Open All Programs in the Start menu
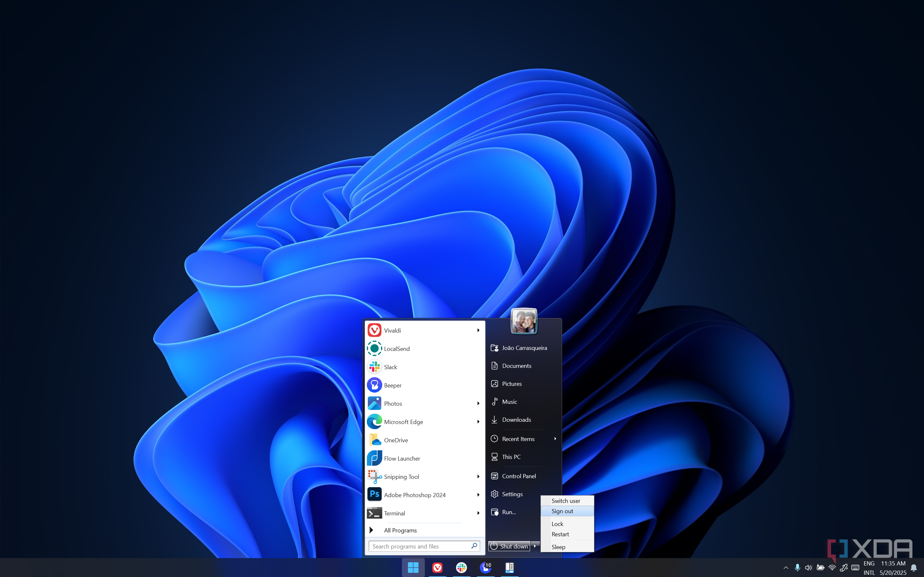Image resolution: width=924 pixels, height=577 pixels. pos(400,530)
